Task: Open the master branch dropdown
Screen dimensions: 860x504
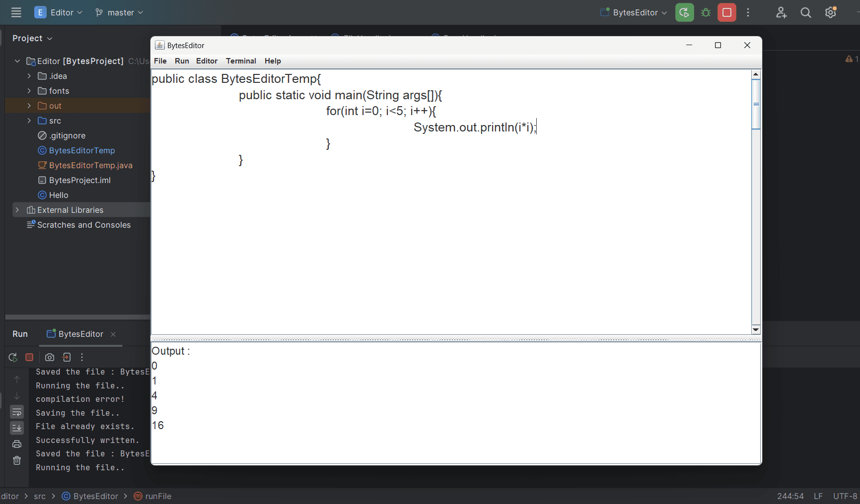Action: (x=119, y=12)
